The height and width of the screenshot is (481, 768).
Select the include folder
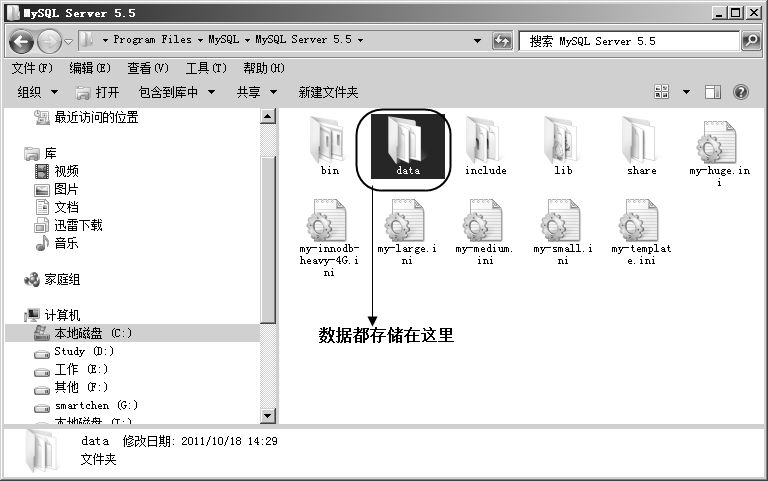(485, 145)
